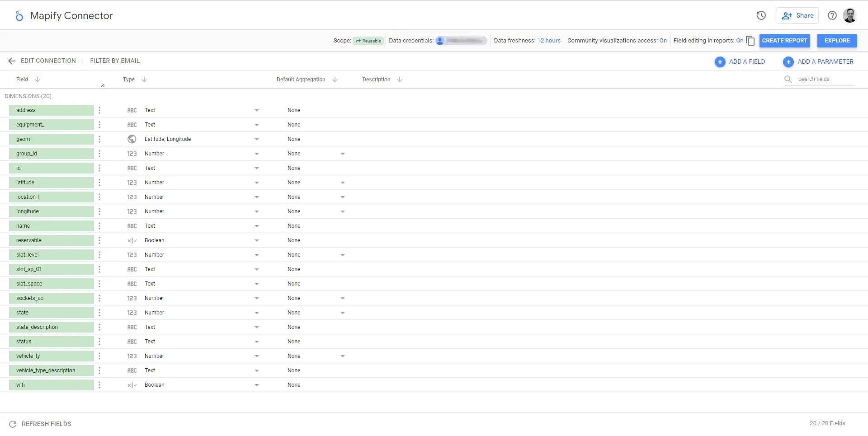
Task: Open aggregation dropdown for vehicle_ty
Action: [343, 356]
